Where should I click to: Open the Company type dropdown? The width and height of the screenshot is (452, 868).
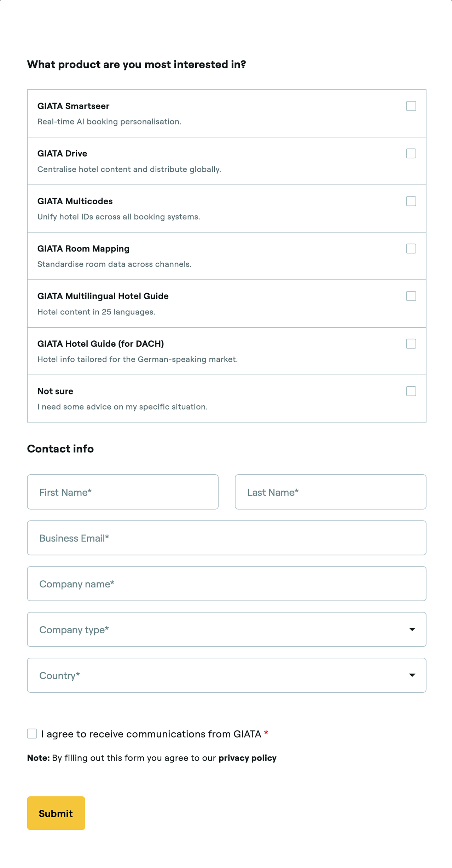pos(226,629)
